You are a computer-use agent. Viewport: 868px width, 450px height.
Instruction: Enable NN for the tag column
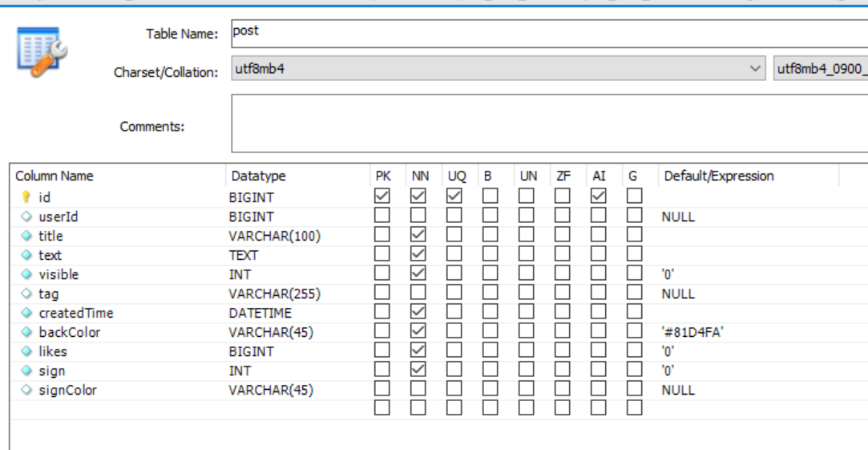tap(418, 292)
